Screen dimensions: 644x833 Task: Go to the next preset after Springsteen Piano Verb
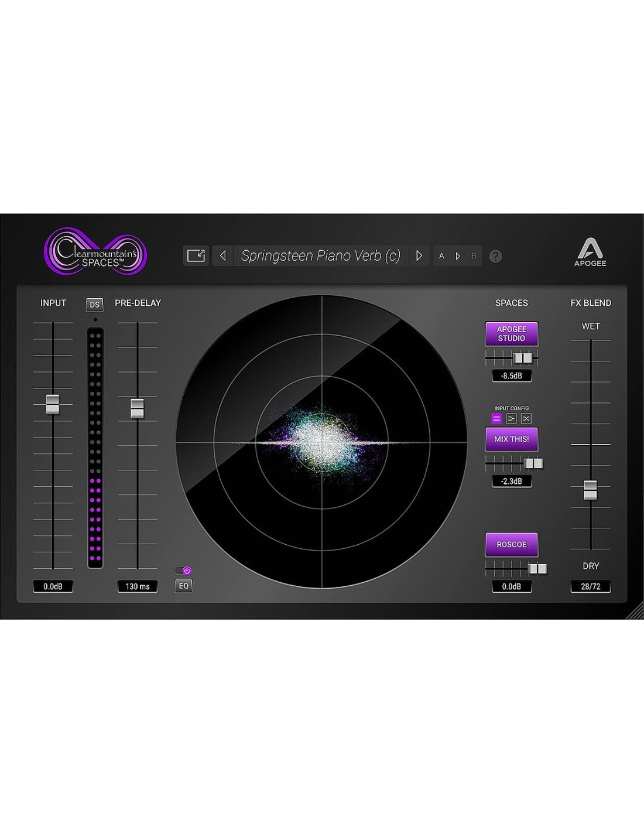[x=419, y=255]
